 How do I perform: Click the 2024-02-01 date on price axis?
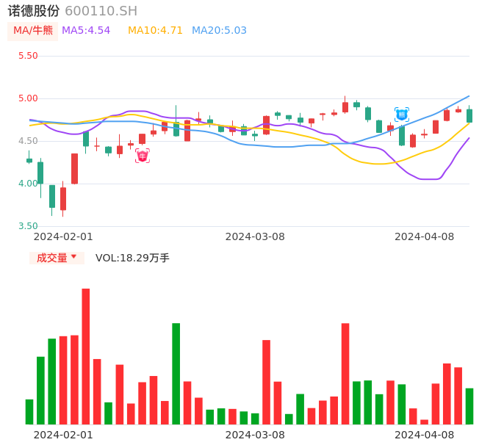pos(64,236)
